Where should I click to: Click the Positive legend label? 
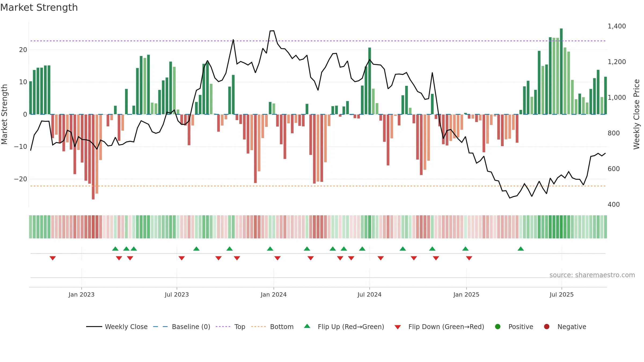tap(521, 327)
